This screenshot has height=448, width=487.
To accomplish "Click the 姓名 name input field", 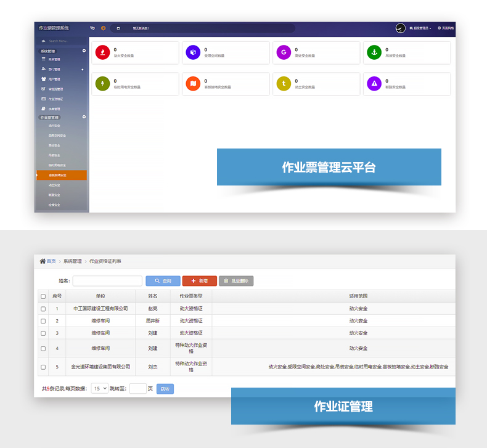I will click(x=107, y=281).
